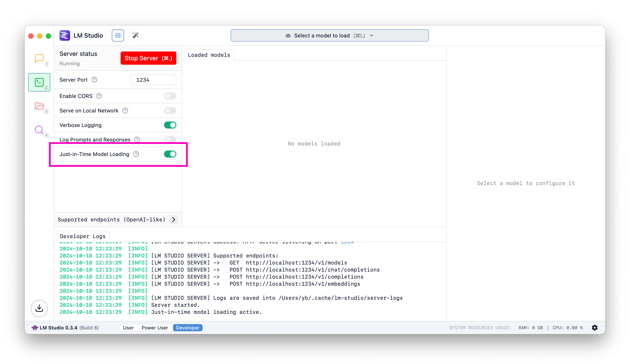Open settings gear in status bar

click(595, 327)
